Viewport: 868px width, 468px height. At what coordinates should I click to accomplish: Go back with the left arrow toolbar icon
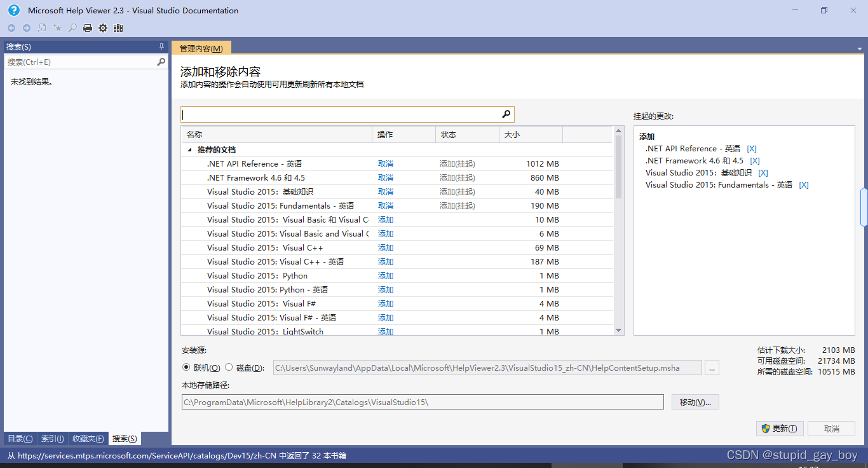[x=11, y=28]
